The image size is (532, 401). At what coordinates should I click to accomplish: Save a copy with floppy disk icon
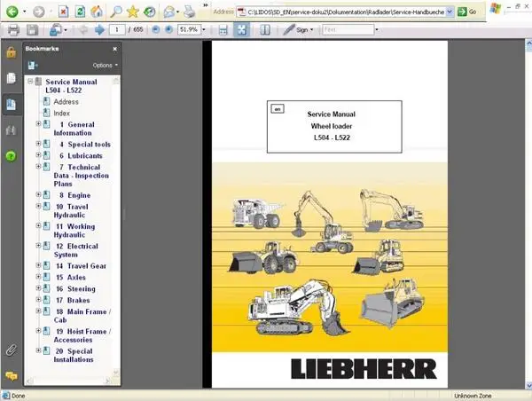click(x=33, y=30)
